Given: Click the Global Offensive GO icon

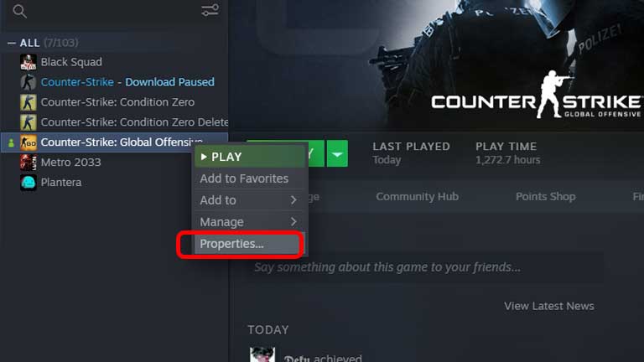Looking at the screenshot, I should click(29, 142).
